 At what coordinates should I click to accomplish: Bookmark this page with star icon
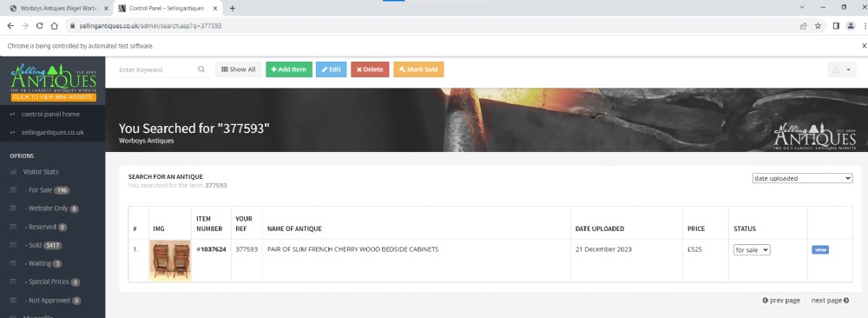(x=818, y=25)
